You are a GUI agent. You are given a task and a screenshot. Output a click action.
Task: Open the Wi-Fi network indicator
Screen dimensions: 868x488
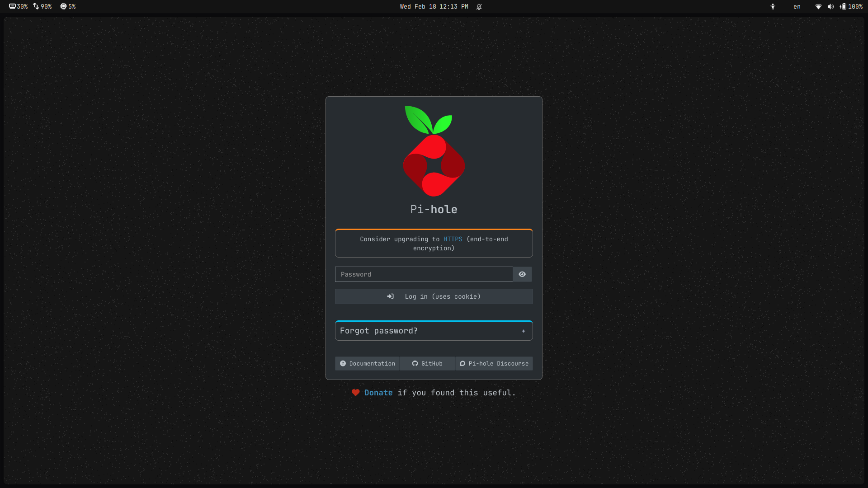coord(818,7)
